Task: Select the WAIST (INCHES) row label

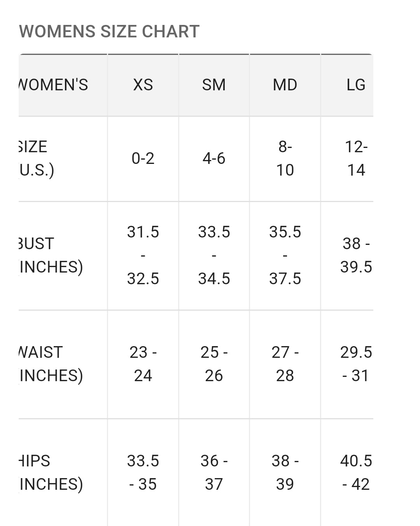Action: pos(63,364)
